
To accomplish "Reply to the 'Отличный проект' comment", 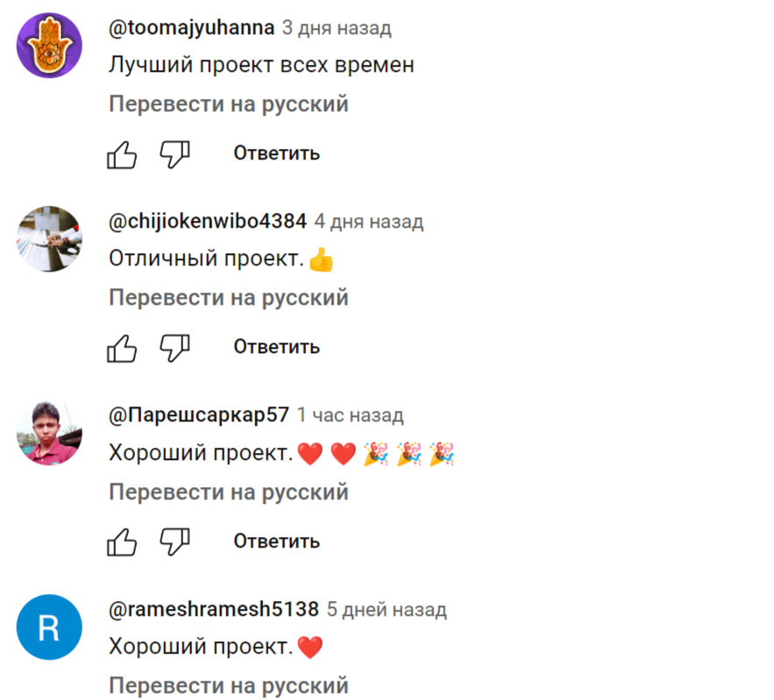I will 277,347.
